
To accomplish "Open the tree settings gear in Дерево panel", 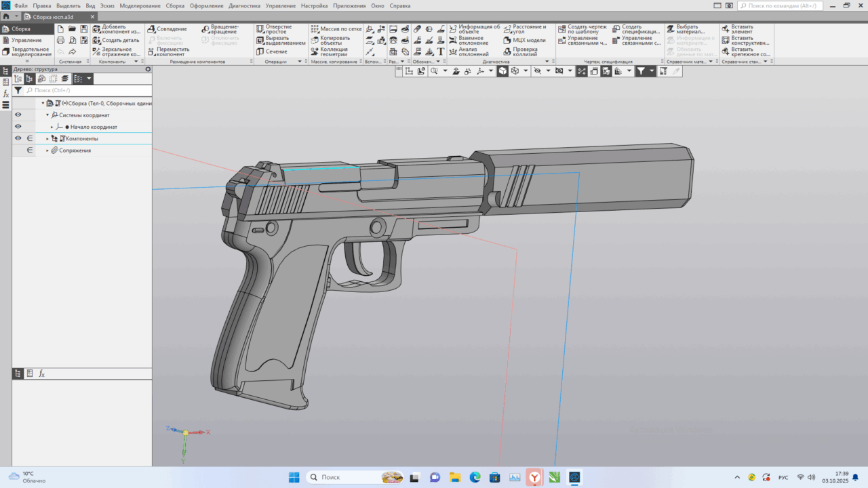I will coord(147,68).
